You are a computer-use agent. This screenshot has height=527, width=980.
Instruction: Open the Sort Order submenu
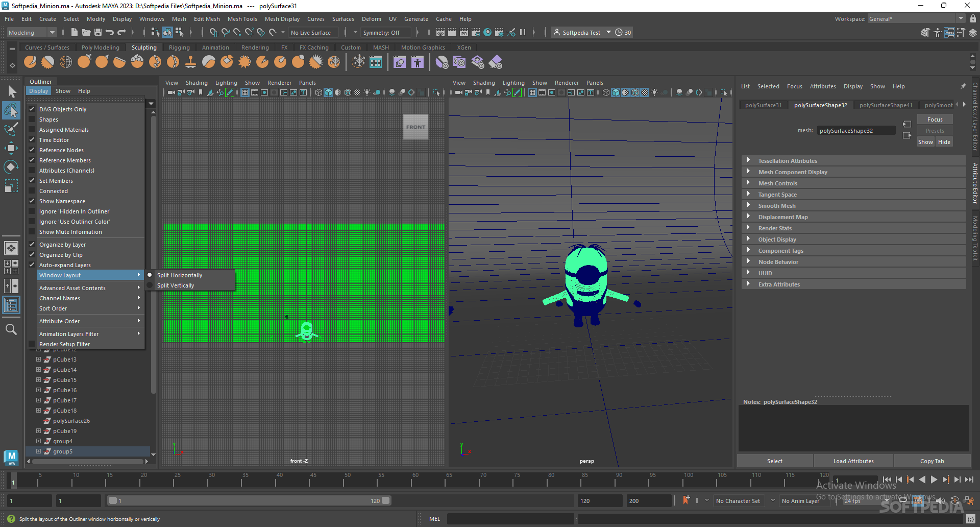tap(90, 308)
